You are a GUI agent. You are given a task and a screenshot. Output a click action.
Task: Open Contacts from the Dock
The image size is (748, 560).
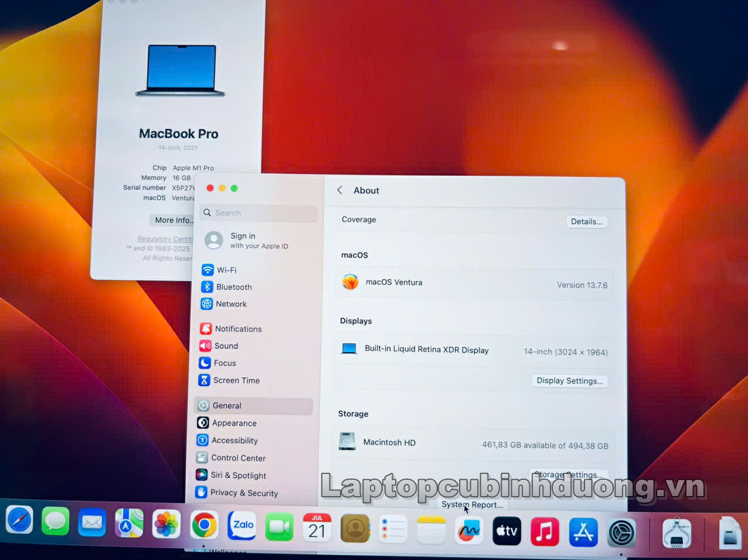click(x=355, y=528)
